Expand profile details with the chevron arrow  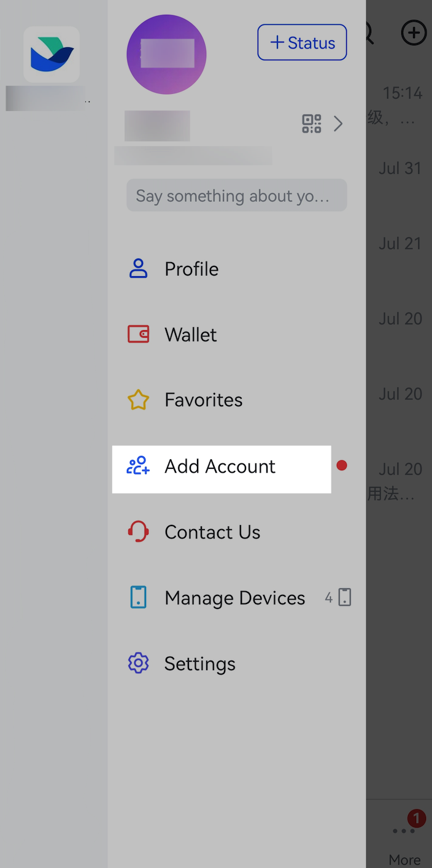tap(338, 123)
